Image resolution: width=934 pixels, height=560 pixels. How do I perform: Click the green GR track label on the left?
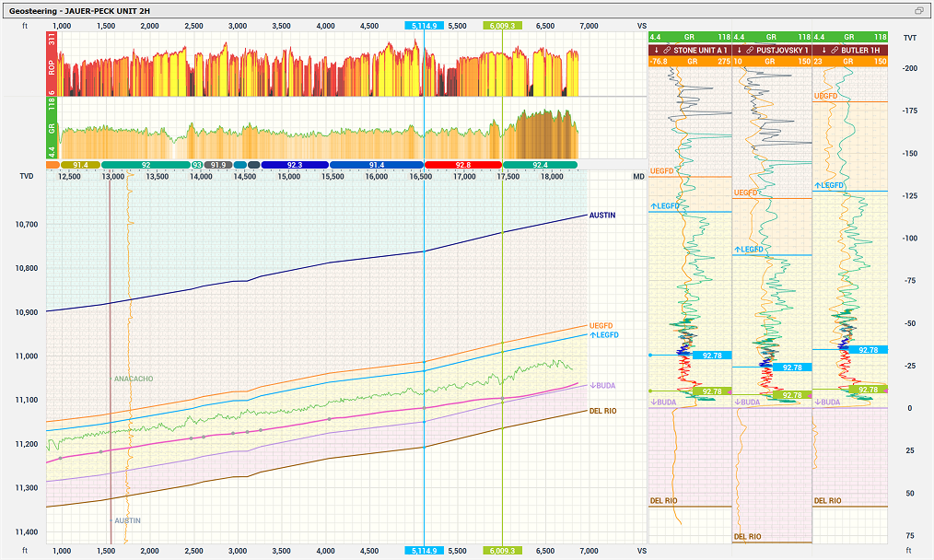click(x=52, y=128)
